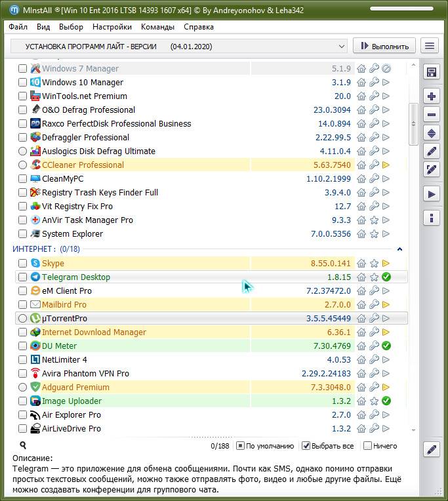Click the move up/down arrows icon

coord(432,133)
